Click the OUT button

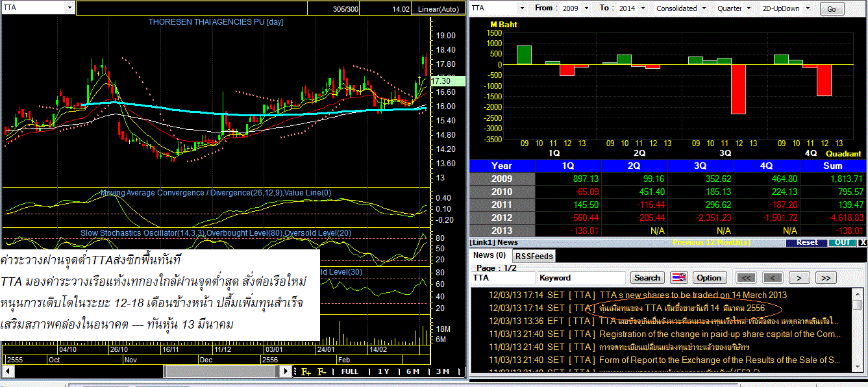coord(842,242)
